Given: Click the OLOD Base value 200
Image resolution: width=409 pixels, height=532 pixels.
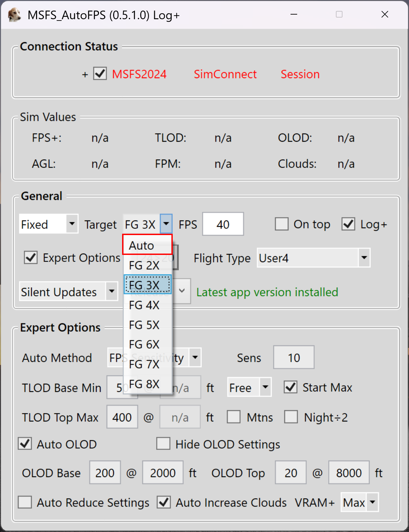Looking at the screenshot, I should tap(105, 472).
